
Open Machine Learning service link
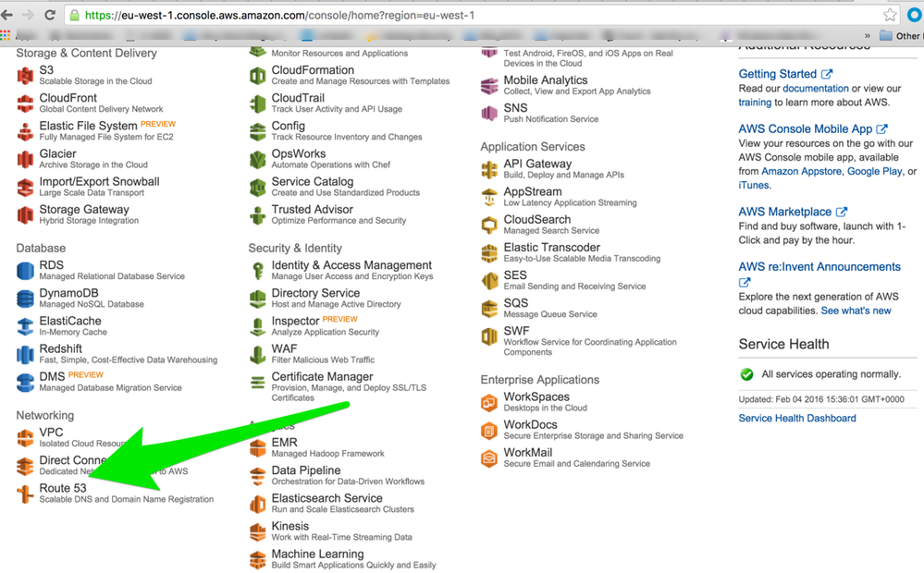pyautogui.click(x=317, y=555)
